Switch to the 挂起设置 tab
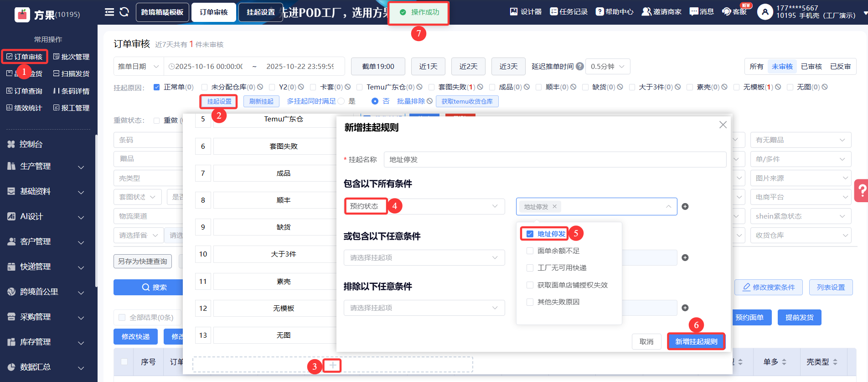 click(261, 12)
